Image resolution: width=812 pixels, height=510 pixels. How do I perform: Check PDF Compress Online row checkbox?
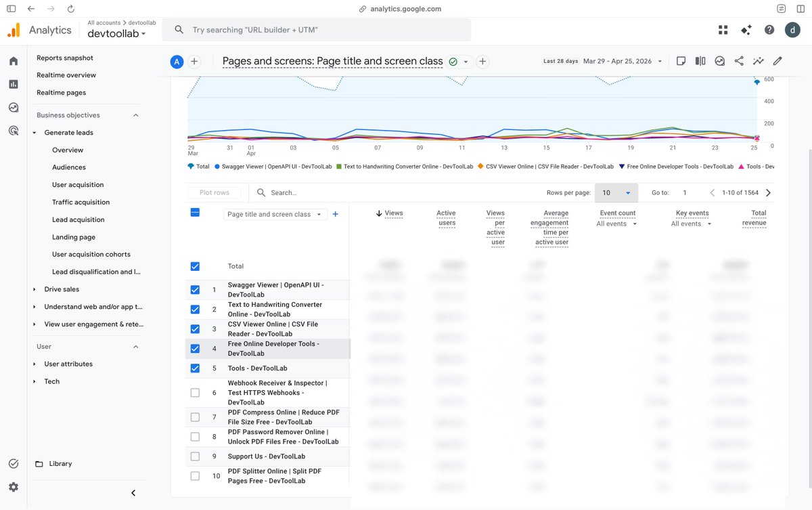click(195, 417)
